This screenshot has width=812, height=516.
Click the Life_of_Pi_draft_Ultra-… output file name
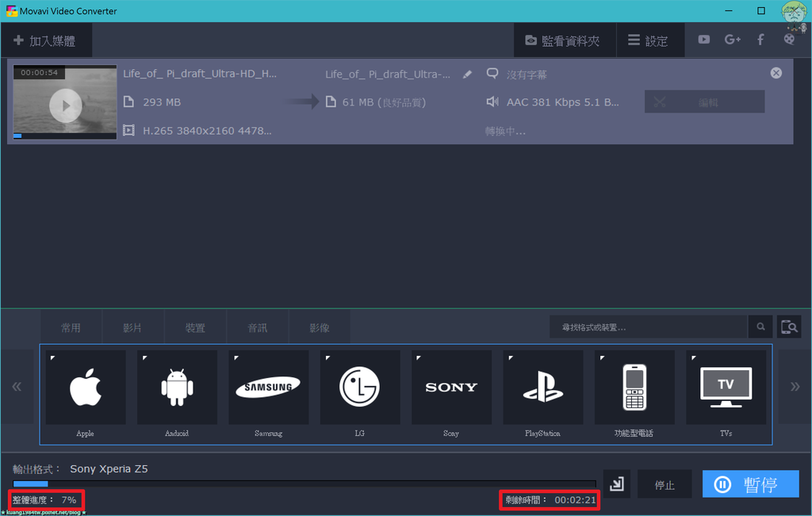click(x=388, y=74)
